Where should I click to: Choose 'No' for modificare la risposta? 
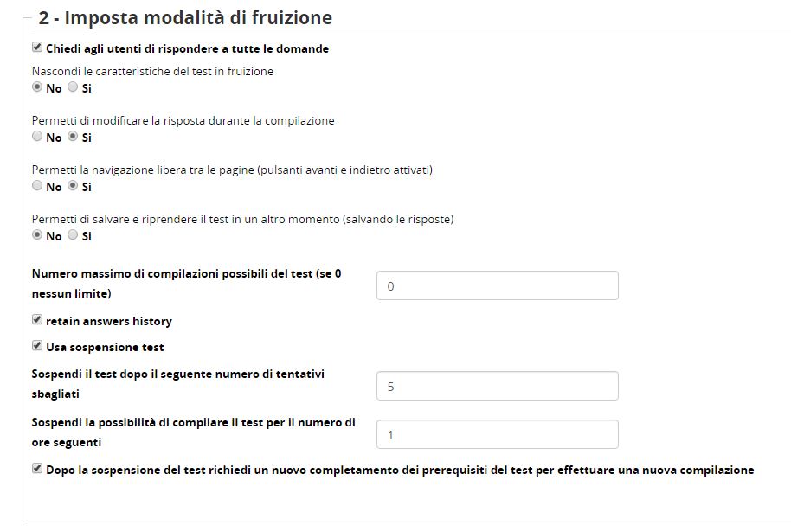(37, 137)
